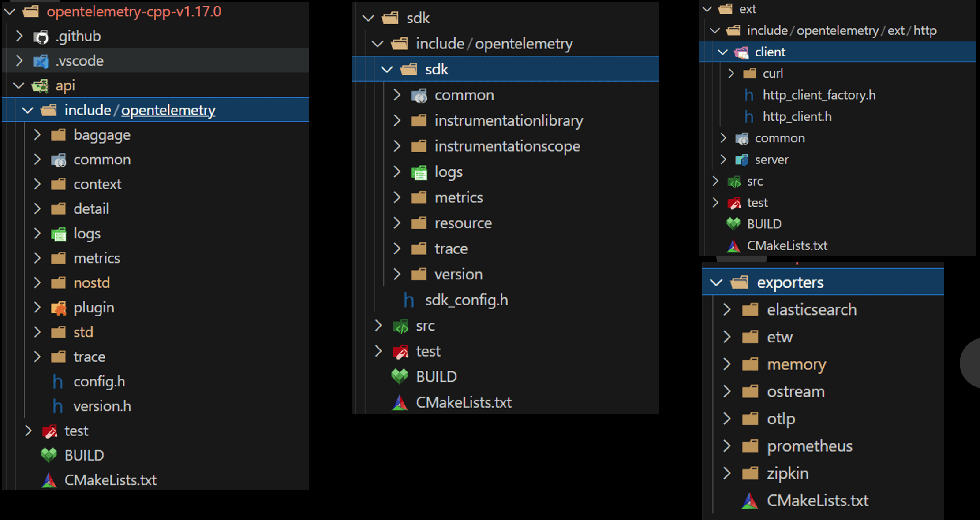
Task: Open CMakeLists.txt in ext panel
Action: pyautogui.click(x=838, y=246)
